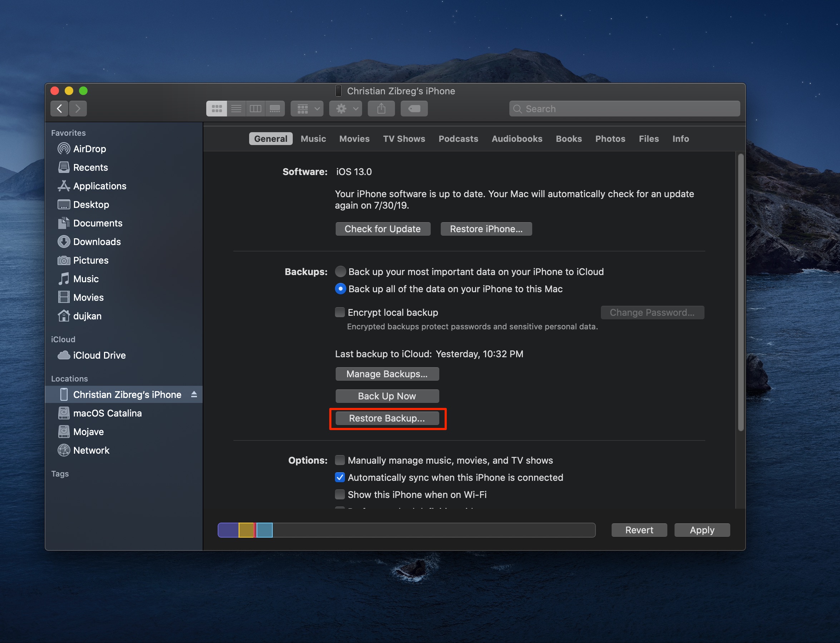Click the Change Password... button
Viewport: 840px width, 643px height.
pyautogui.click(x=652, y=312)
